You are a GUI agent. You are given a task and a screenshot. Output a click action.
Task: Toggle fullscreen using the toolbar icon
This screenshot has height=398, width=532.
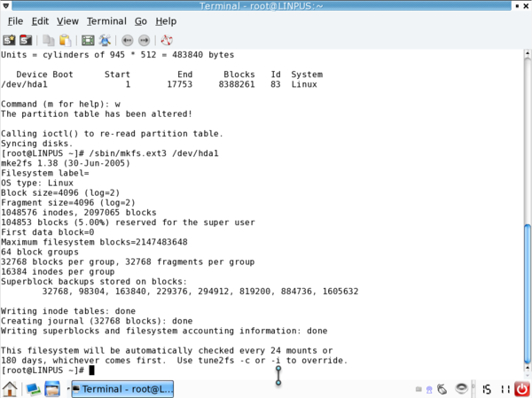88,40
